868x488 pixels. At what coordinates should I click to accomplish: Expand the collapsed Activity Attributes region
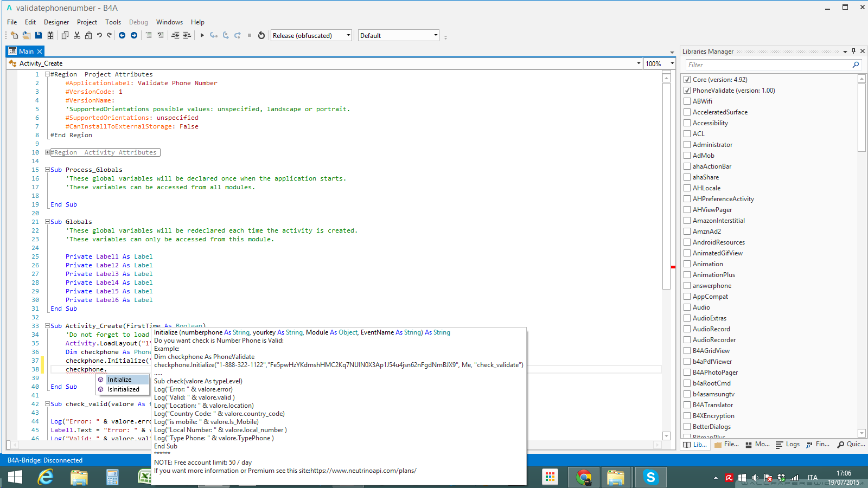(x=48, y=152)
